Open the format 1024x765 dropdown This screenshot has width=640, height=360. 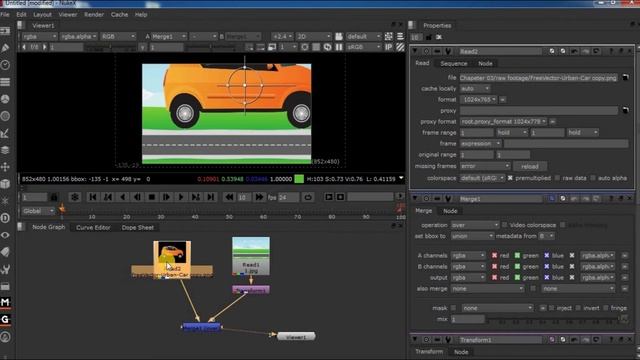[478, 100]
